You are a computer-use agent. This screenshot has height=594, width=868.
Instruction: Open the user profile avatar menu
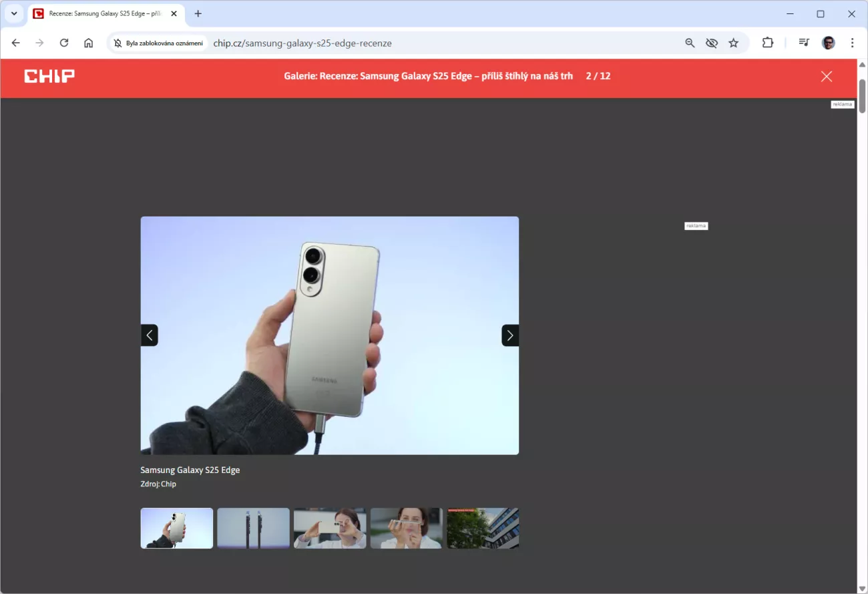click(x=828, y=43)
